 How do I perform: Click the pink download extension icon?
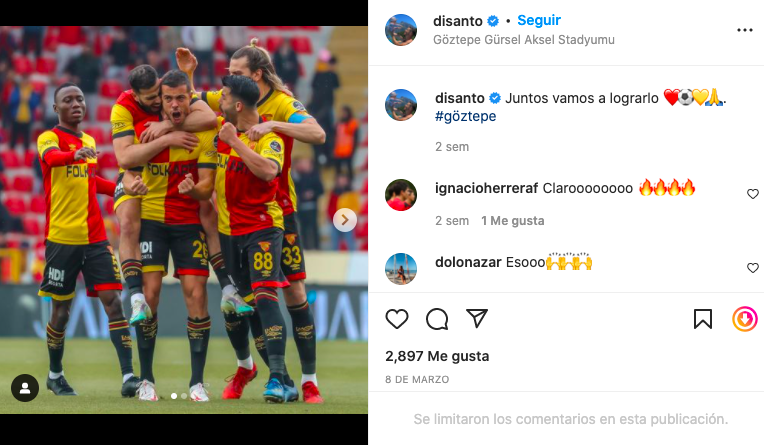coord(745,319)
